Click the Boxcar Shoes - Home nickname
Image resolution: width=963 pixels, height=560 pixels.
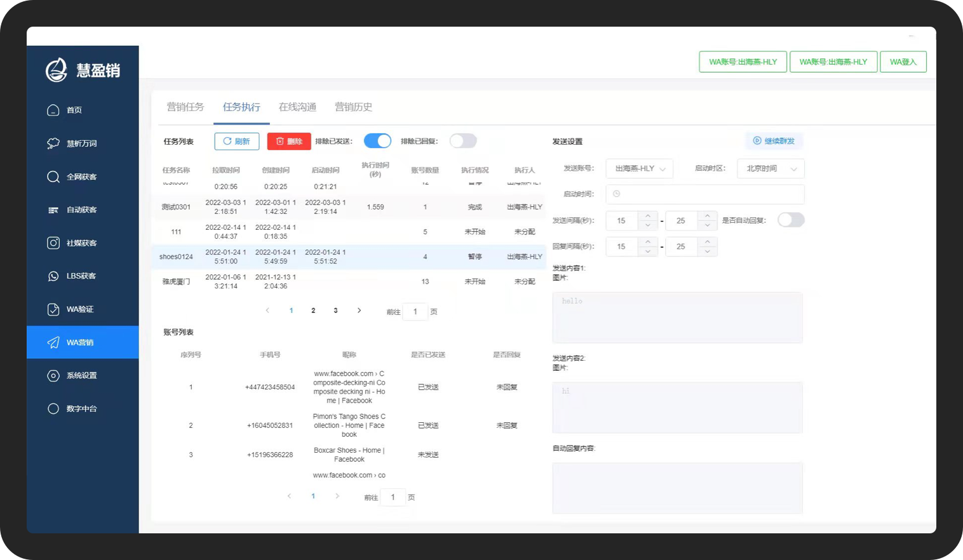pos(349,455)
